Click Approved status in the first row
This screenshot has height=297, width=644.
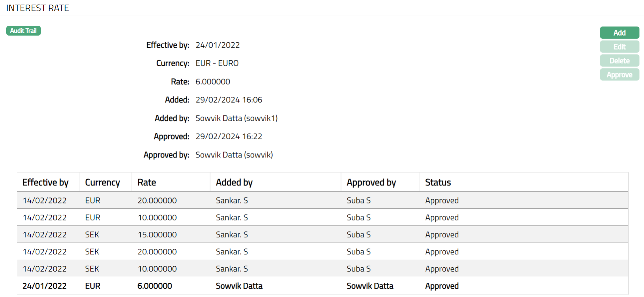click(x=442, y=201)
